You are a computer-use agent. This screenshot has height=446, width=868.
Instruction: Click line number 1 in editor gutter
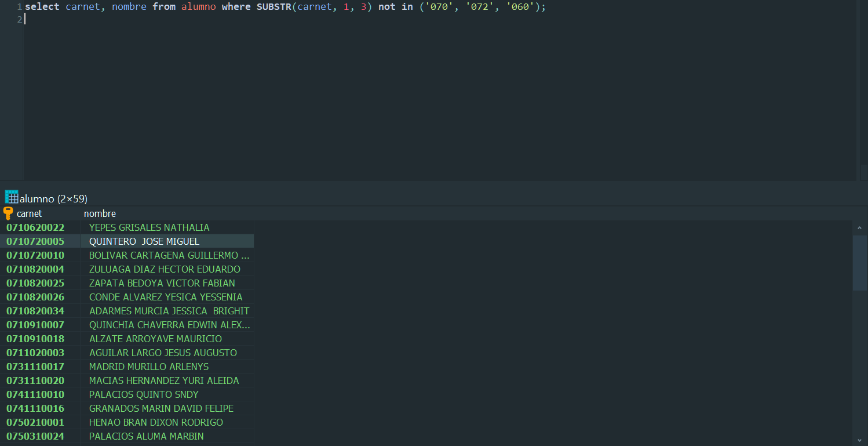click(19, 7)
